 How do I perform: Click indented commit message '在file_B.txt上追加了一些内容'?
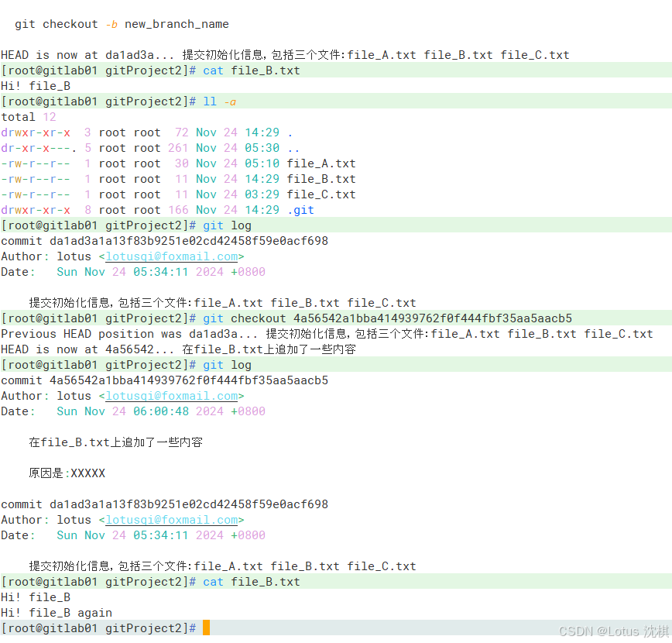(x=115, y=442)
